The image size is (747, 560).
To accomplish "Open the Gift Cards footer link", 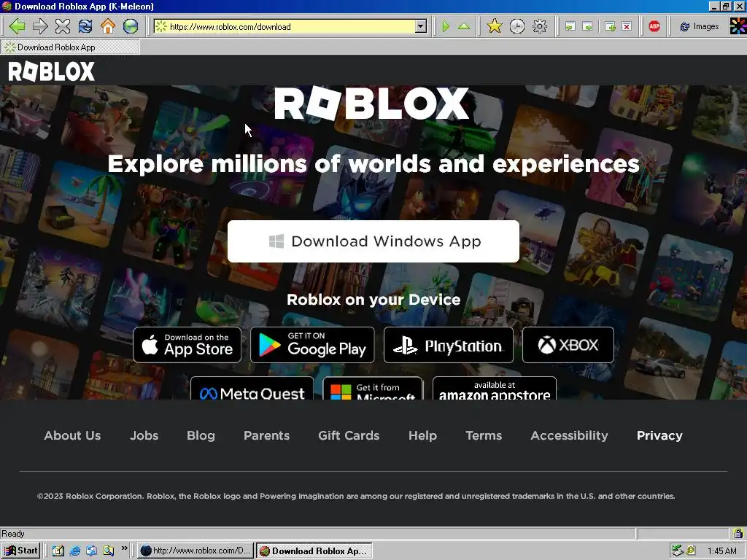I will [349, 435].
